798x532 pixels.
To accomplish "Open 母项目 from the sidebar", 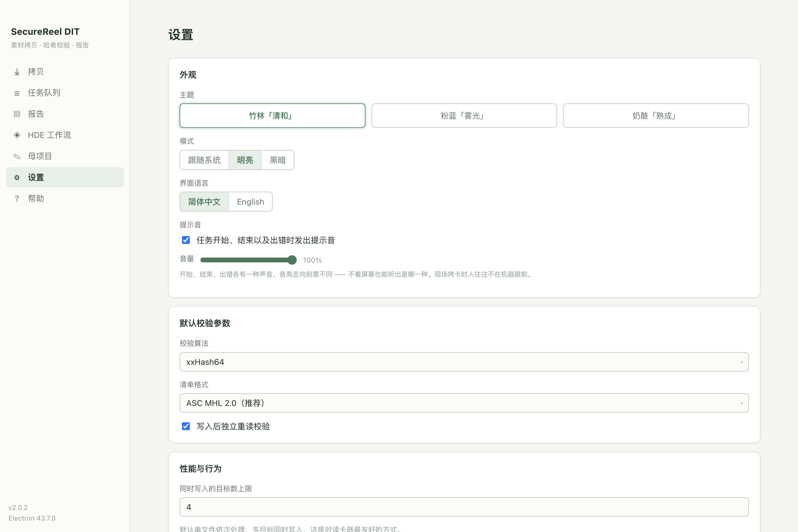I will [x=65, y=156].
